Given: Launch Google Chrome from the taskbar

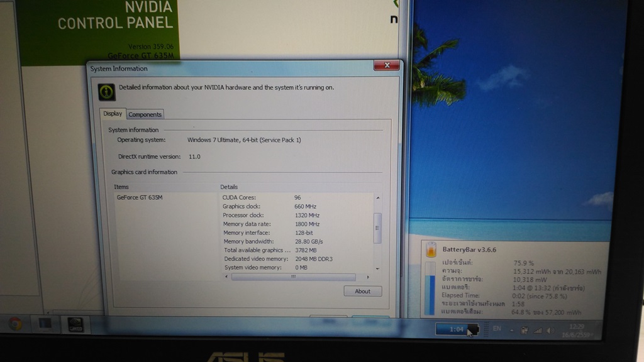Looking at the screenshot, I should pyautogui.click(x=14, y=324).
